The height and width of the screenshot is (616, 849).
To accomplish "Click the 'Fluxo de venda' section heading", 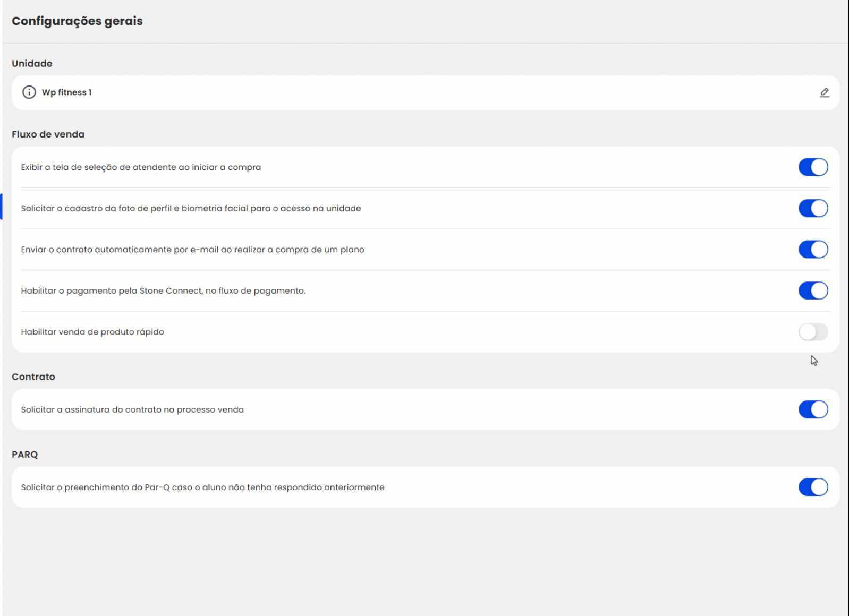I will click(x=48, y=134).
